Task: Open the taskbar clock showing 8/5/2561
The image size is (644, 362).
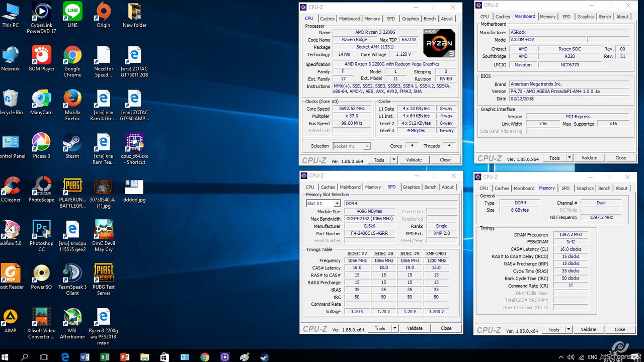Action: click(614, 356)
